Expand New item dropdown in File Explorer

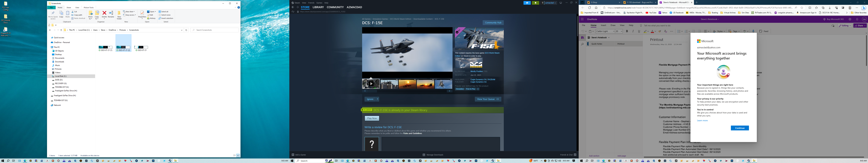click(129, 11)
